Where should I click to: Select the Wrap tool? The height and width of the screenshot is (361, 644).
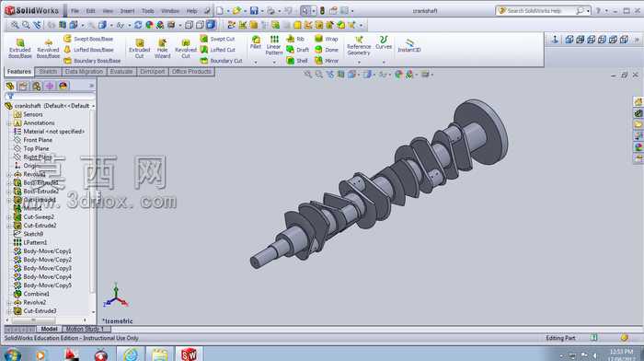coord(327,39)
